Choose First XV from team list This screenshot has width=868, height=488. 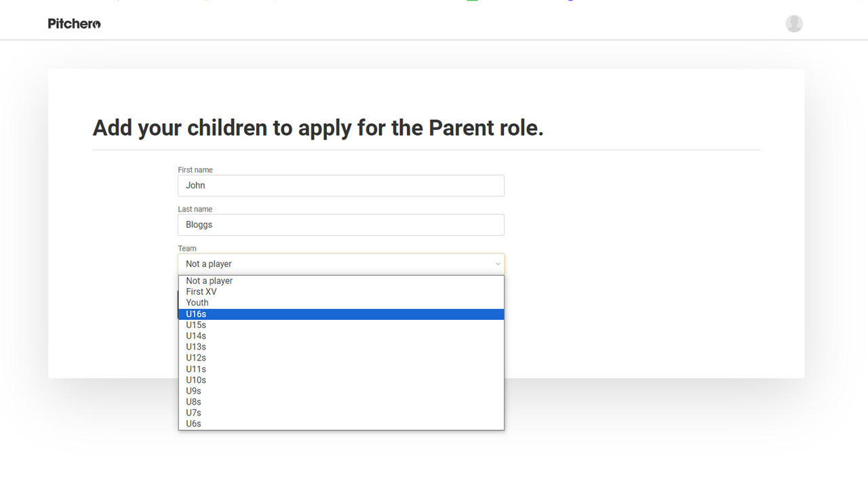click(201, 291)
